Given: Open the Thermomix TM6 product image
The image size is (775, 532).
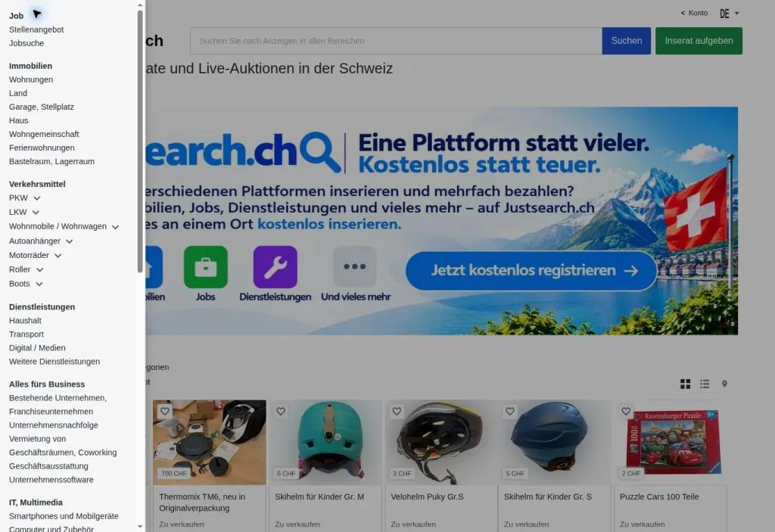Looking at the screenshot, I should click(210, 443).
